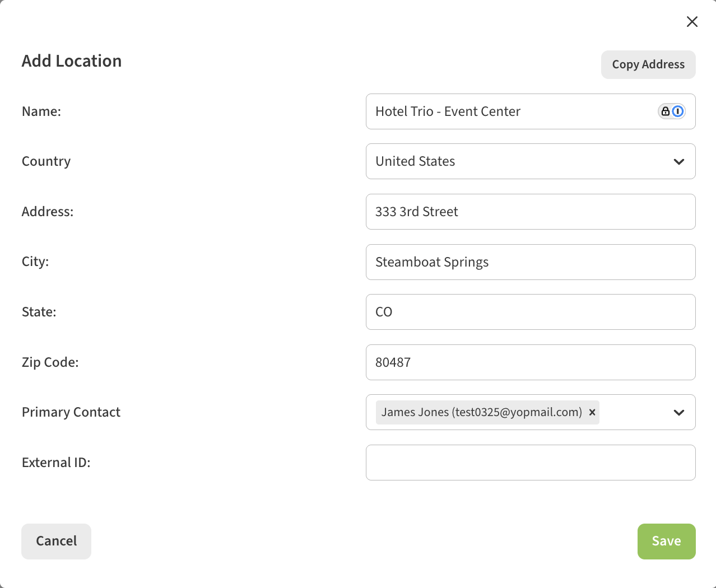Click the 'Zip Code:' label
The height and width of the screenshot is (588, 716).
[50, 362]
